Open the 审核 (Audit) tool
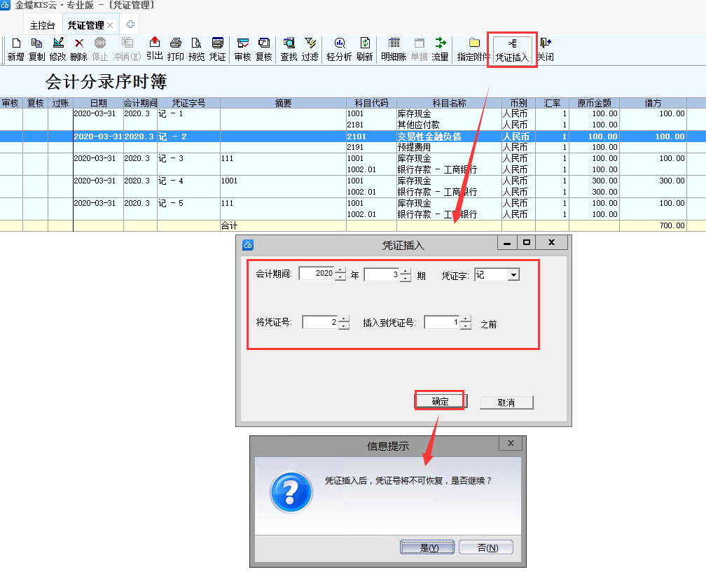The image size is (706, 588). coord(243,49)
